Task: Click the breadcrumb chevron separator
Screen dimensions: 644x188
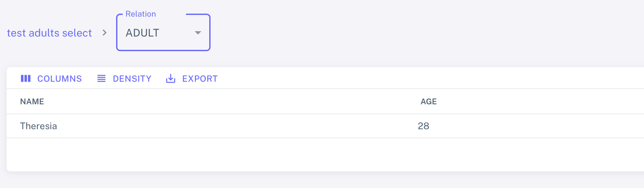Action: point(104,33)
